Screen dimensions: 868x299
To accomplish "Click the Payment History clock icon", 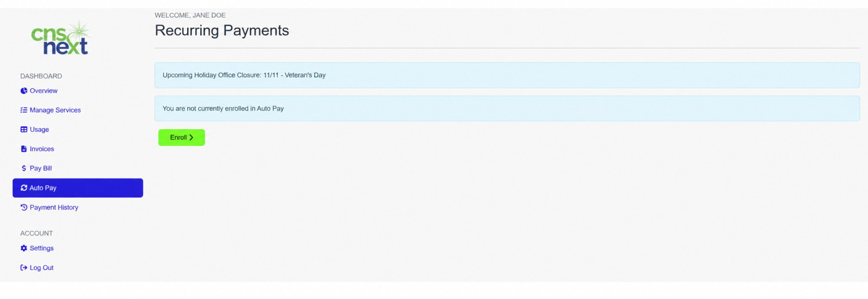I will [x=24, y=207].
